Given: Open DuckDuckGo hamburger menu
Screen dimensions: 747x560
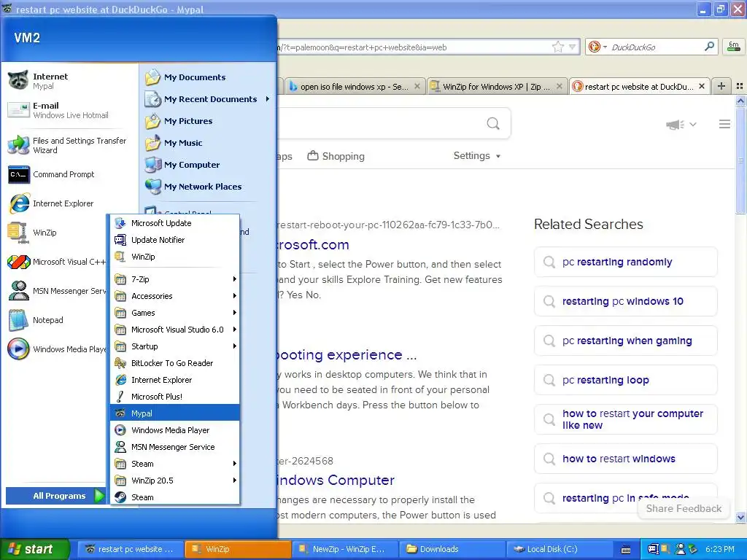Looking at the screenshot, I should click(724, 124).
